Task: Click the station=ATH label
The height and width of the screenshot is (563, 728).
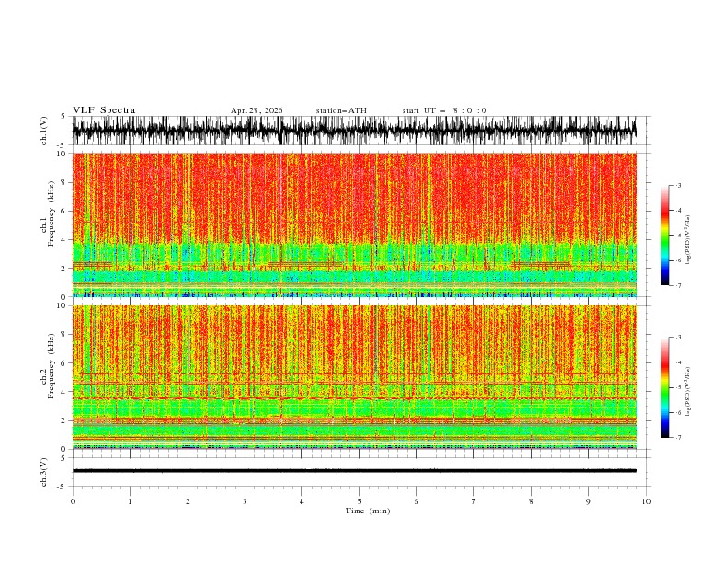Action: click(x=341, y=110)
